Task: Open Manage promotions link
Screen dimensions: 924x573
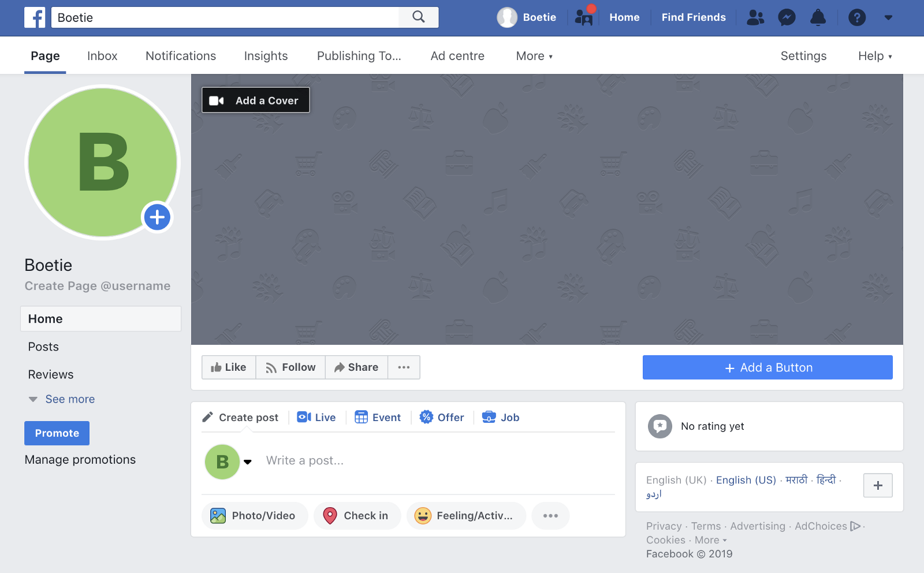Action: tap(80, 460)
